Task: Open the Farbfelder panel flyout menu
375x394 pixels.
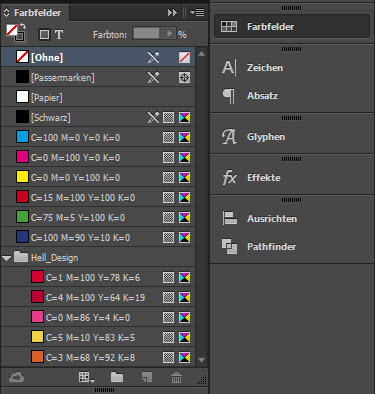Action: (197, 13)
